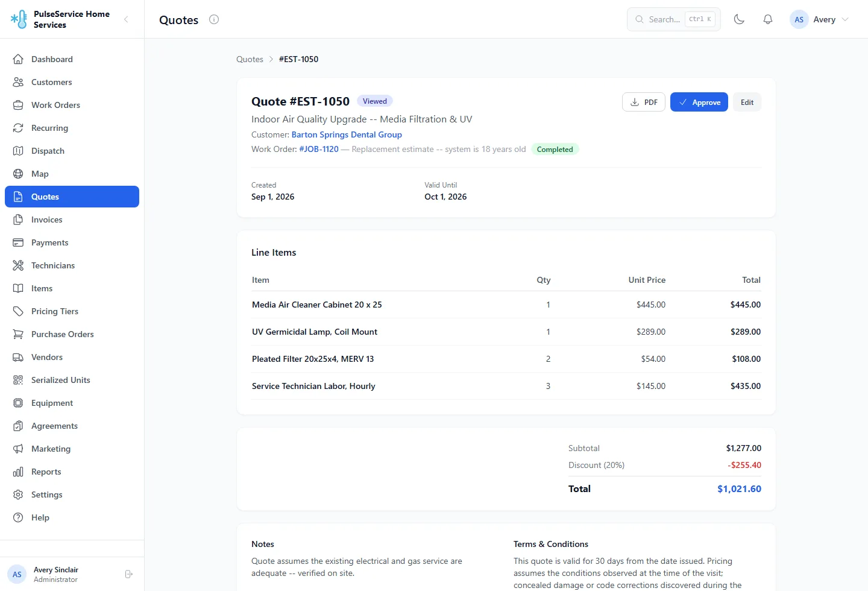Click the Dispatch map-fold icon

click(18, 151)
